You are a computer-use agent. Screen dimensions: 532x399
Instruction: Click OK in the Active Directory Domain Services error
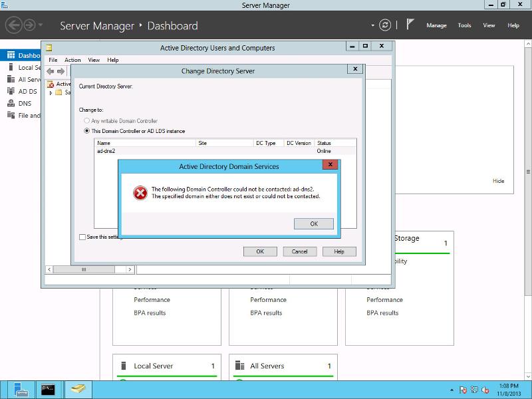tap(314, 223)
